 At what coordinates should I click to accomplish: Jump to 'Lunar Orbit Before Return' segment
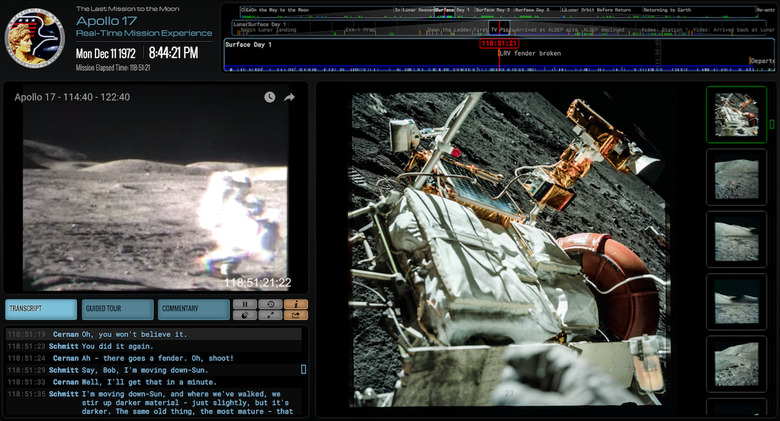599,10
